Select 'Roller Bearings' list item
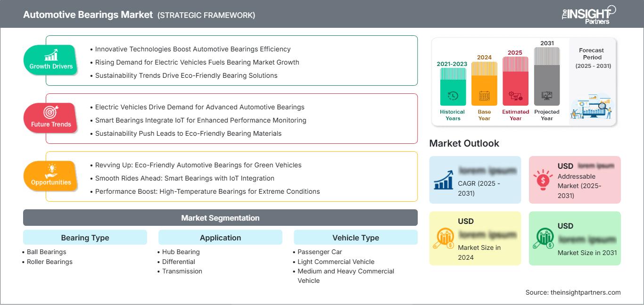Screen dimensions: 644x305 50,262
